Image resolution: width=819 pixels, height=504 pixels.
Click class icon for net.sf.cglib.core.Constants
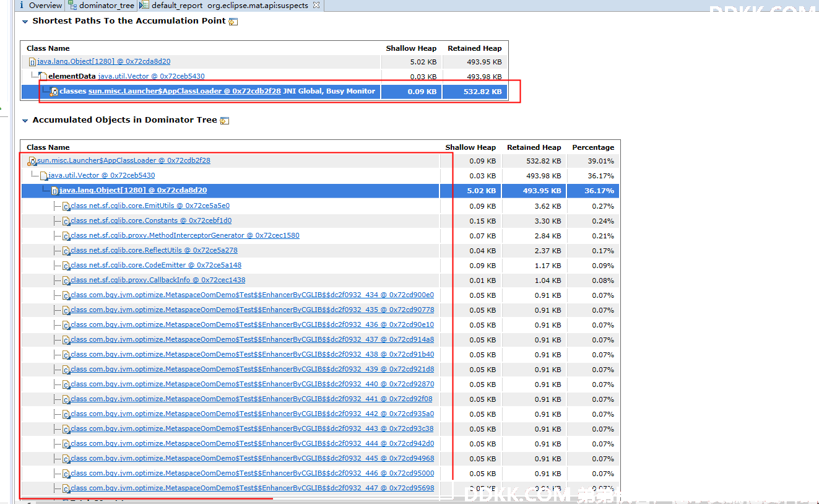(x=66, y=221)
